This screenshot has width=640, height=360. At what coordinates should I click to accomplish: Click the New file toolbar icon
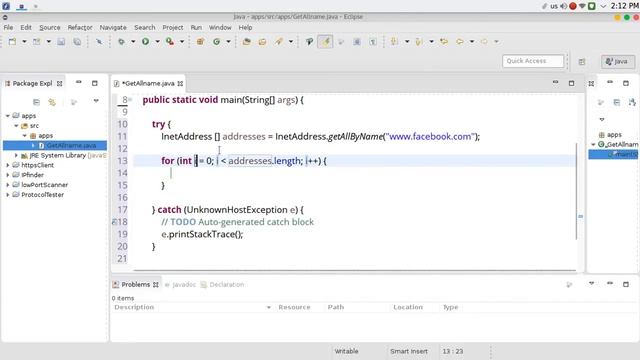pyautogui.click(x=12, y=42)
